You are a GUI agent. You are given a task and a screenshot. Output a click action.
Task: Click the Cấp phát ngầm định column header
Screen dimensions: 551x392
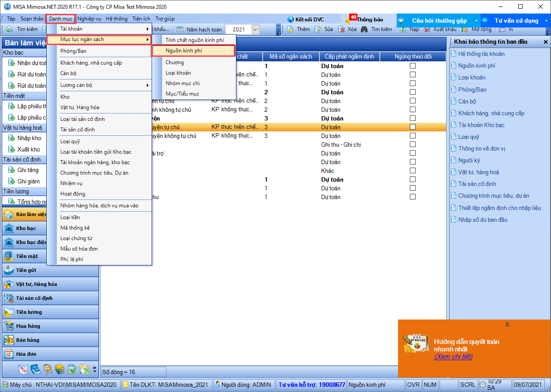click(349, 57)
